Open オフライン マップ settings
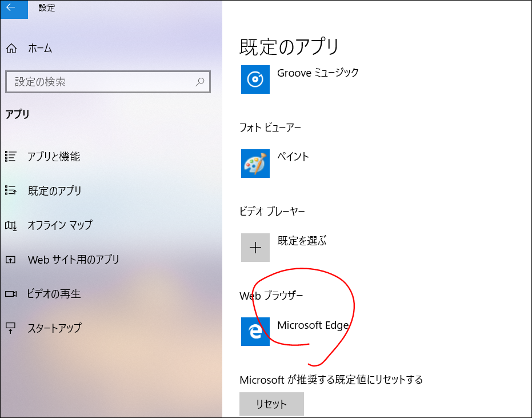The width and height of the screenshot is (532, 418). 59,225
